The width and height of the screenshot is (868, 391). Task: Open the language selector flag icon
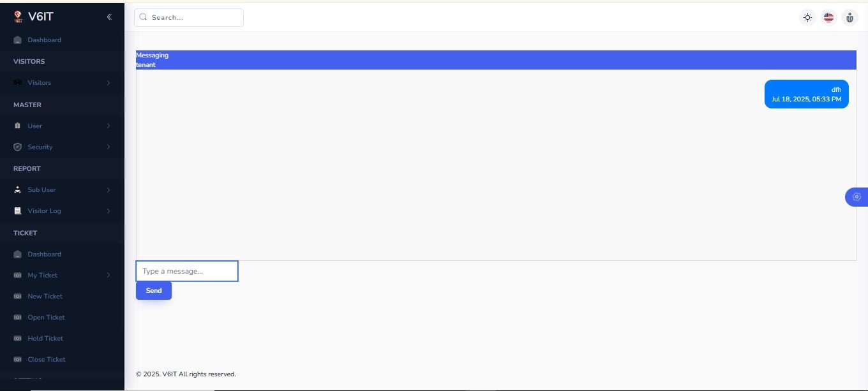tap(828, 18)
